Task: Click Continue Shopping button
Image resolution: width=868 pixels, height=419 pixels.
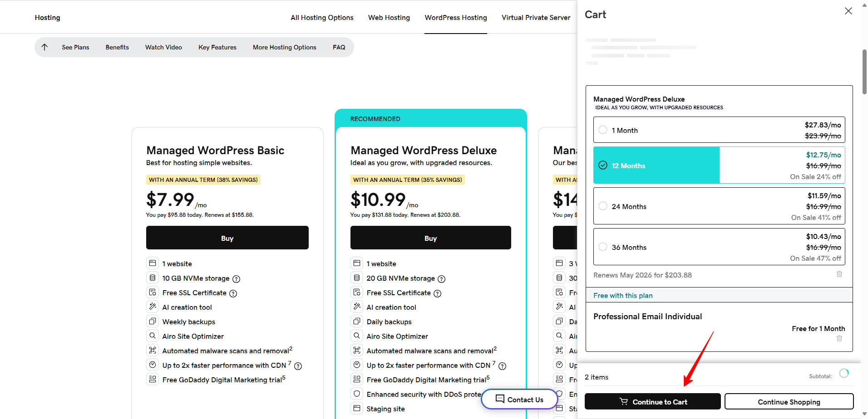Action: coord(789,402)
